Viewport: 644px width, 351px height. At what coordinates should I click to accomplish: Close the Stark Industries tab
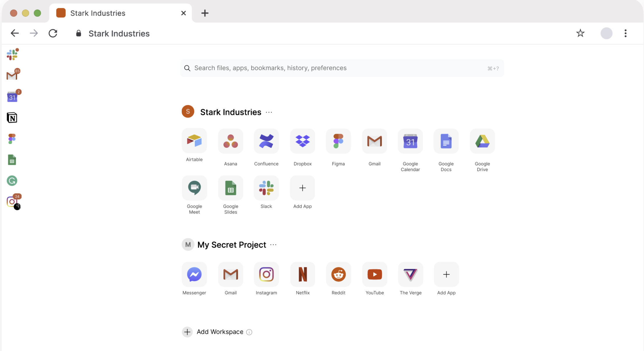183,13
